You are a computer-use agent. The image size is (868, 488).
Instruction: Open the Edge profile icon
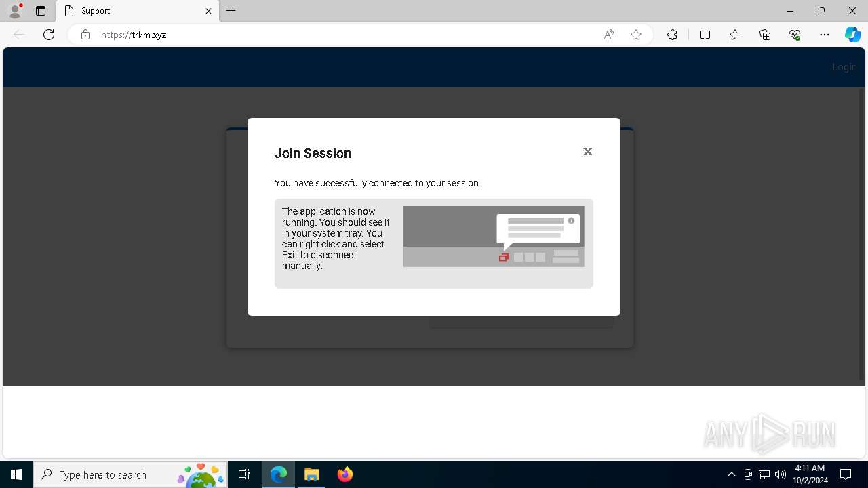tap(15, 11)
